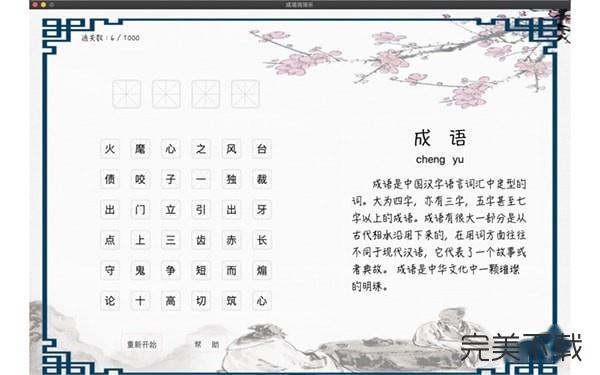Select the 风 character tile
This screenshot has height=375, width=600.
pos(232,149)
